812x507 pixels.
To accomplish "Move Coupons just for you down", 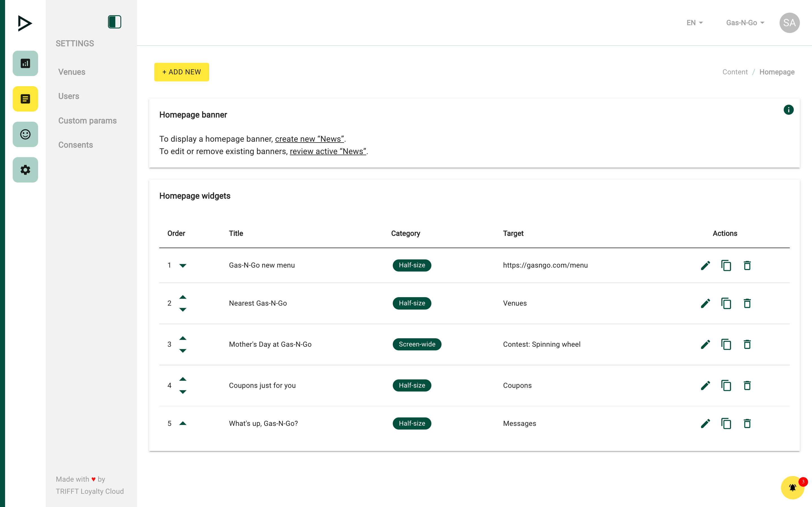I will (x=182, y=392).
